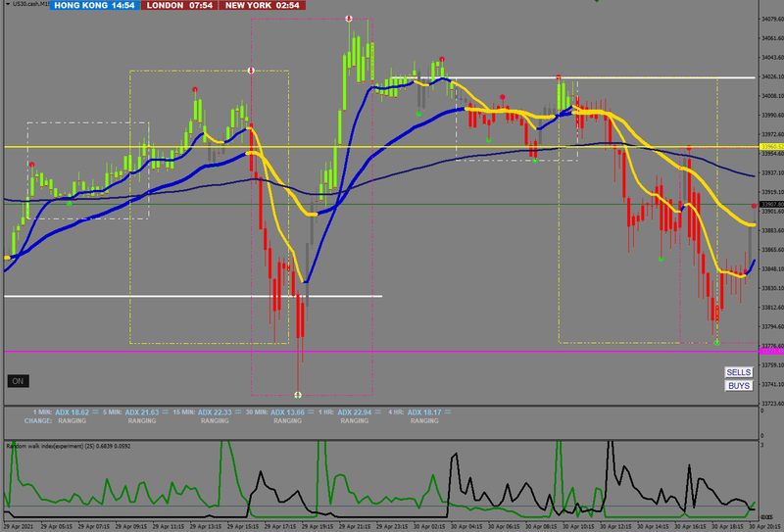Click the 29 Apr 05:15 time label
The height and width of the screenshot is (532, 784).
click(x=57, y=527)
